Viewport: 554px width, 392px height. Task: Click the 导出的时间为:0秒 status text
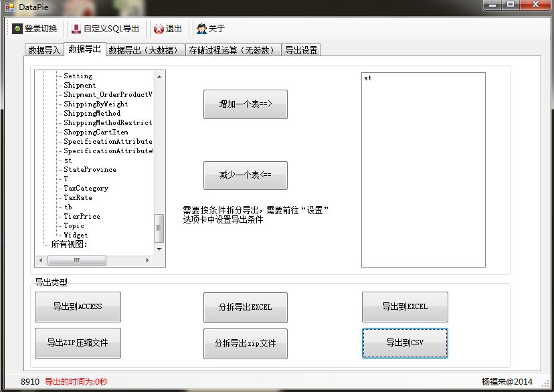coord(76,382)
